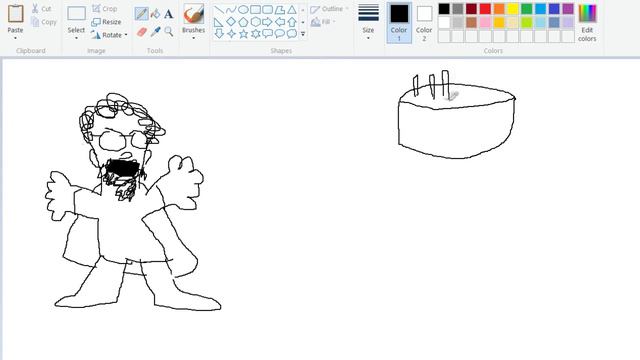Choose the Rectangle shape
The image size is (640, 360).
pyautogui.click(x=256, y=9)
